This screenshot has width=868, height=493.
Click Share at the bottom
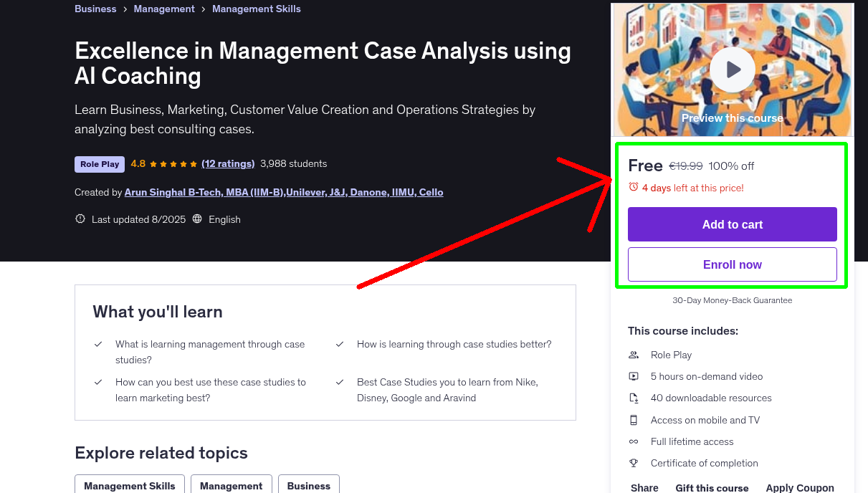(644, 487)
